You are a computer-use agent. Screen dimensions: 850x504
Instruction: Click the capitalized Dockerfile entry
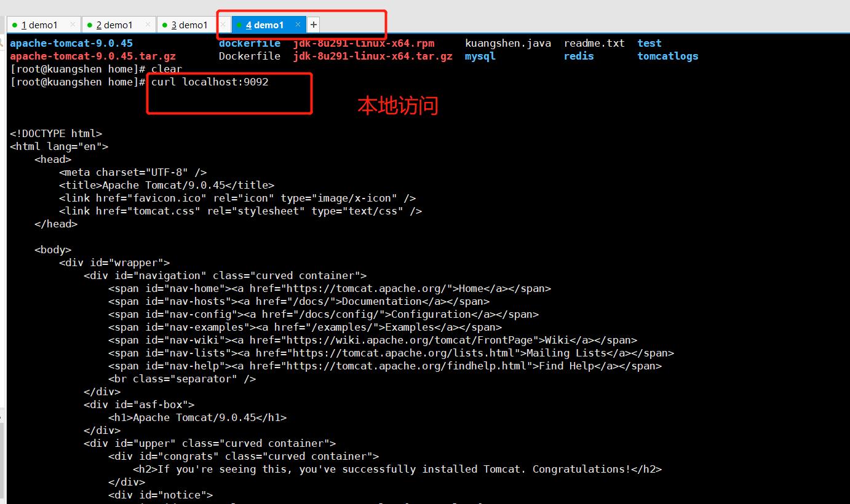(x=250, y=56)
